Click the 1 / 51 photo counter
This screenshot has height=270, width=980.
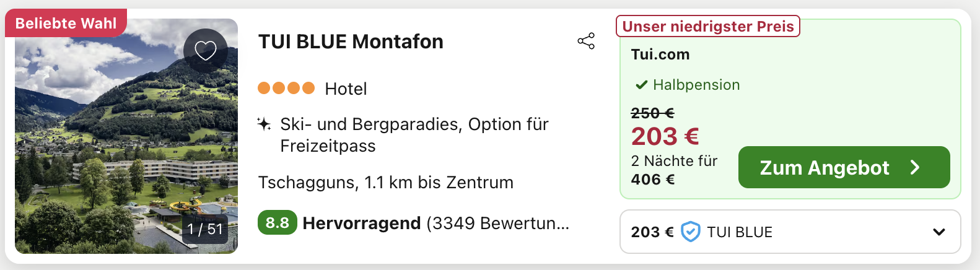tap(205, 229)
